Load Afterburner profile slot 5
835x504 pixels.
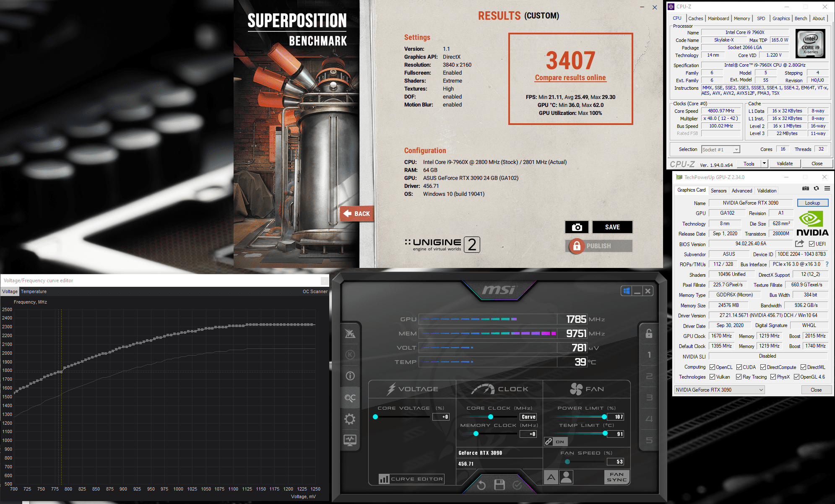pos(649,440)
